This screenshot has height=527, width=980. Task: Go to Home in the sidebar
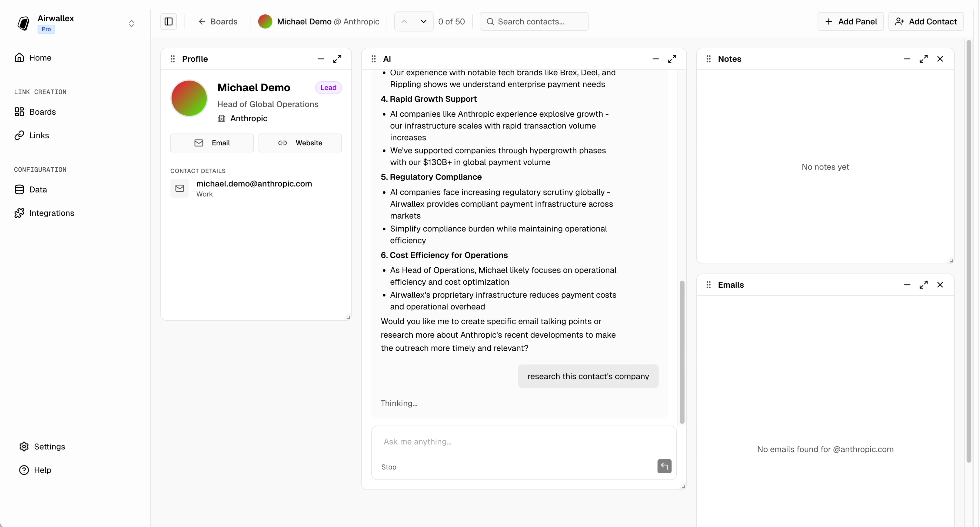click(40, 58)
